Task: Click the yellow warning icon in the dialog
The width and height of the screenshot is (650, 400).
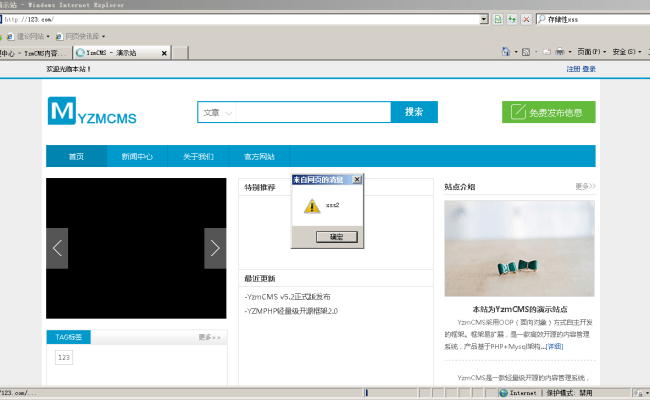Action: 312,206
